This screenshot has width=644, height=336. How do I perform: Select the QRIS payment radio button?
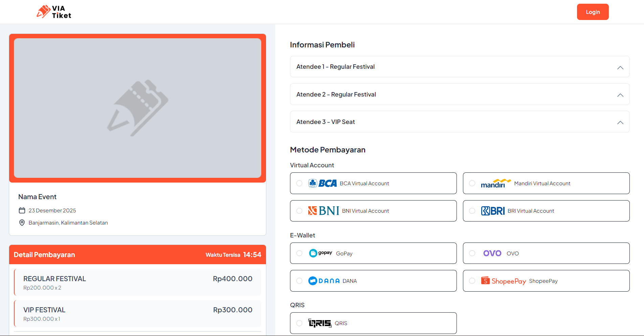click(299, 323)
